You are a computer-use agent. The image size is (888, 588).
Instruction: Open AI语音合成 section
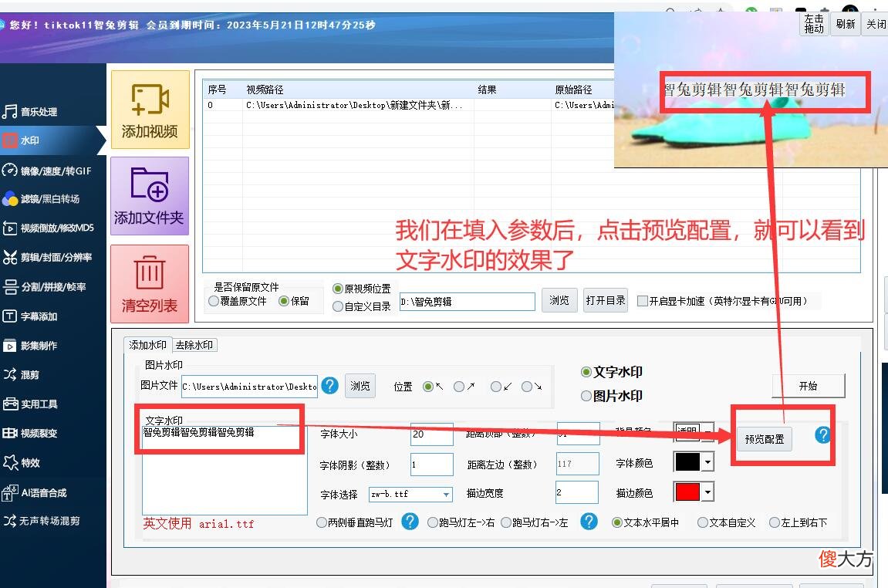34,493
